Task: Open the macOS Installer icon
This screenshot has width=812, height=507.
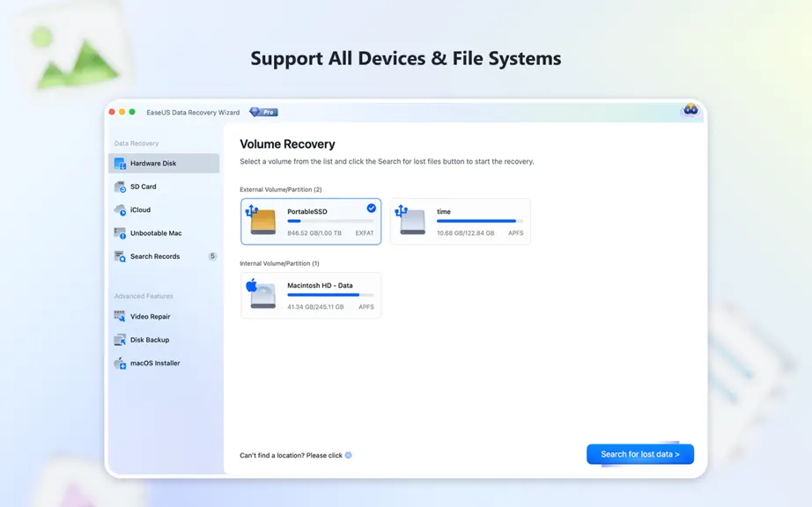Action: pyautogui.click(x=120, y=364)
